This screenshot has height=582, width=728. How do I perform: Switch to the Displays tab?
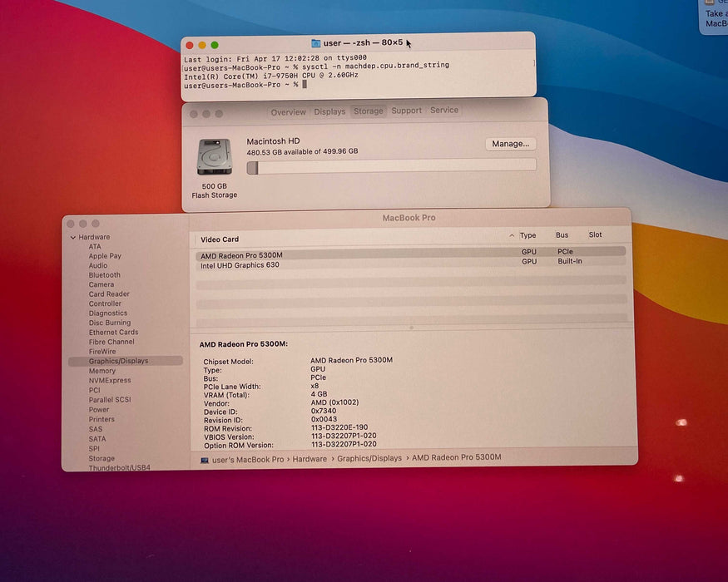pyautogui.click(x=329, y=112)
